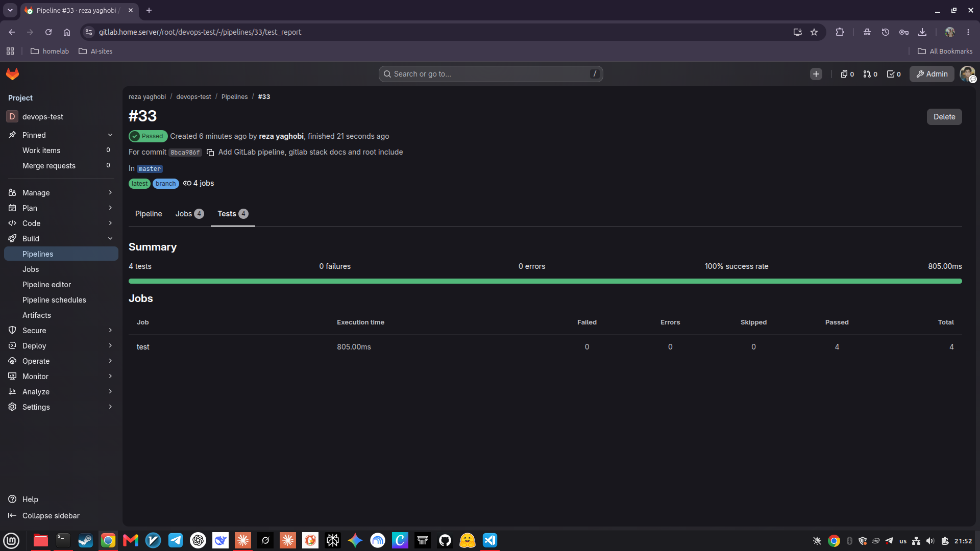Click the Help icon in sidebar
Image resolution: width=980 pixels, height=551 pixels.
coord(12,499)
